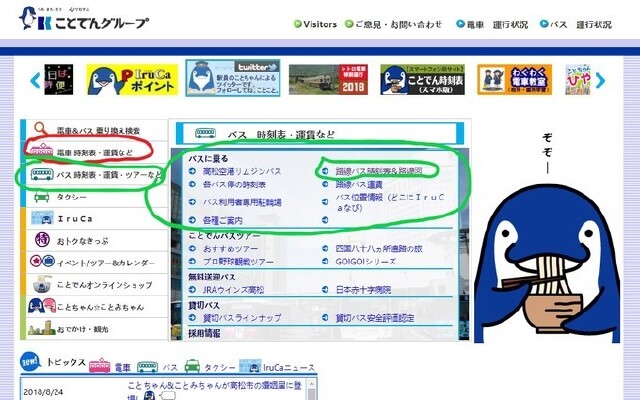Click the 得 circle icon
Viewport: 640px width, 400px height.
(x=42, y=240)
